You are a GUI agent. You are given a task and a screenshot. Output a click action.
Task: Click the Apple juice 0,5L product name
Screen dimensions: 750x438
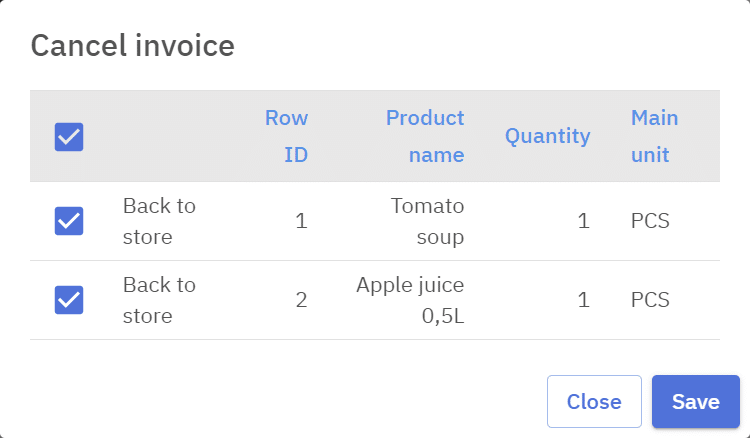coord(411,300)
